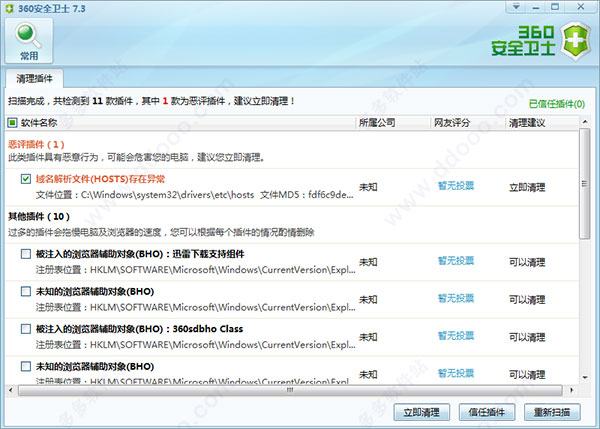Sort by the 清理建议 column header
The image size is (600, 429).
click(527, 122)
